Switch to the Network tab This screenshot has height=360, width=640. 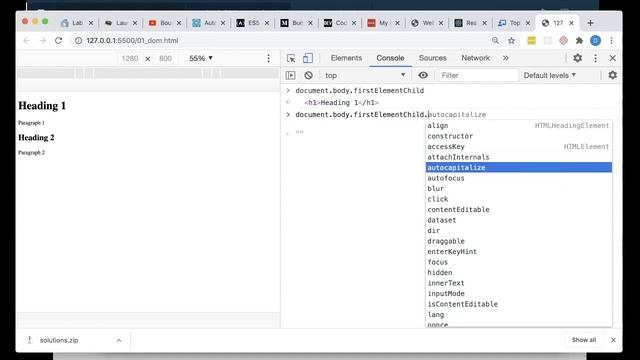pos(476,58)
